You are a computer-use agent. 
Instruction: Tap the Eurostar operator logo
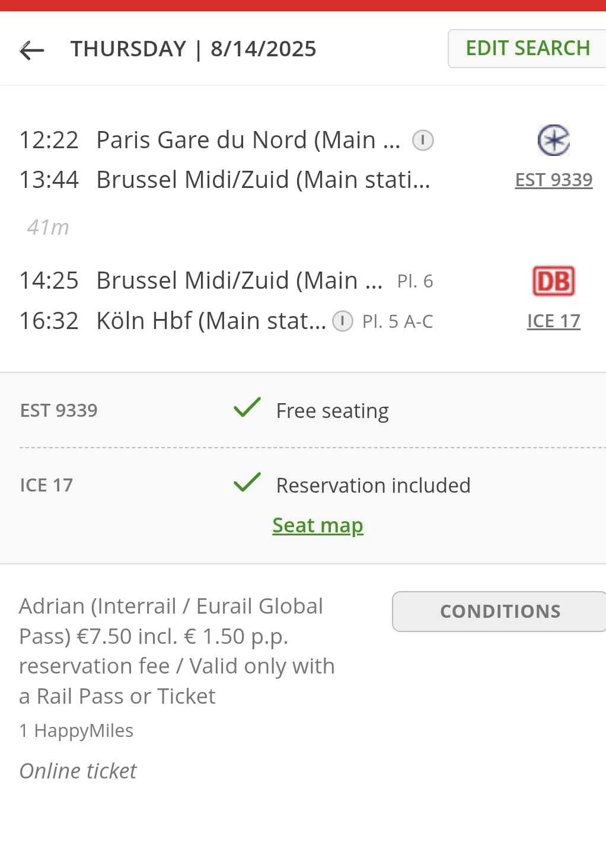coord(553,141)
